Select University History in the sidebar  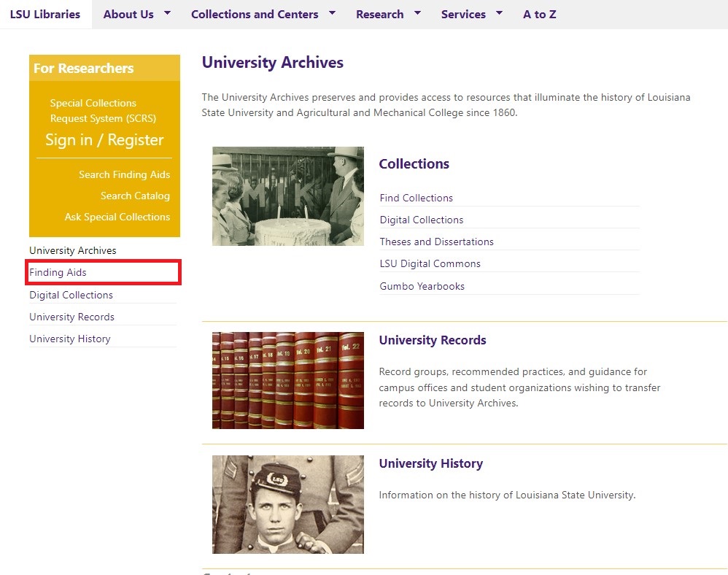click(70, 339)
